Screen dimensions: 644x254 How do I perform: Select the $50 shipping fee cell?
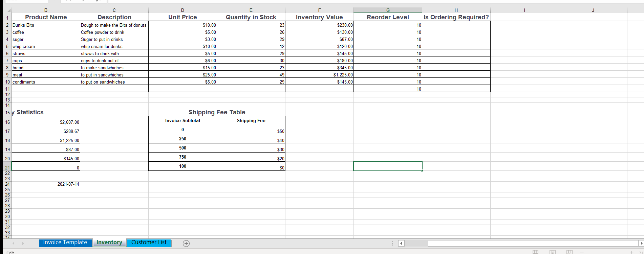tap(251, 130)
